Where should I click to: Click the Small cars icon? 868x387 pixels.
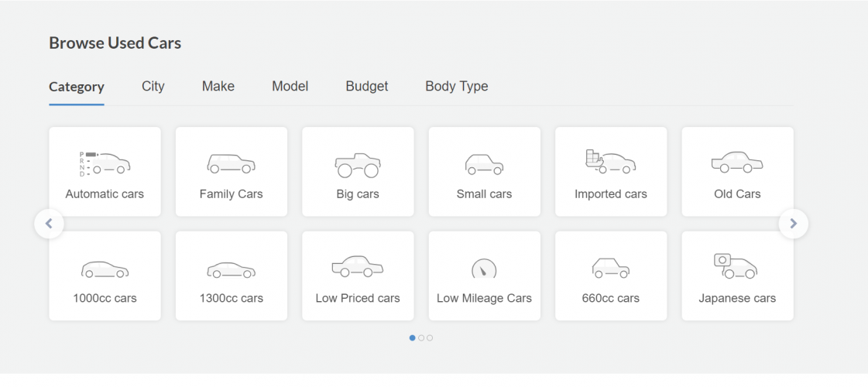pyautogui.click(x=485, y=164)
